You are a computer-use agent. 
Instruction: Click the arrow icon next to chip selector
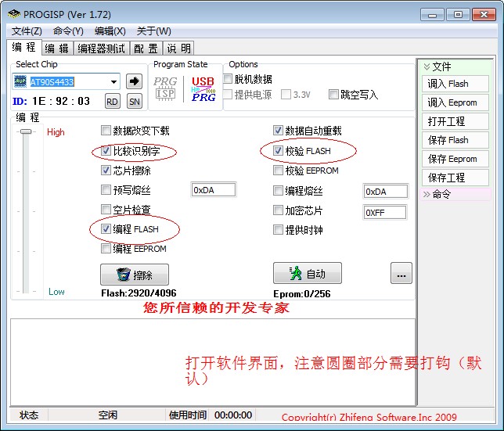[134, 81]
